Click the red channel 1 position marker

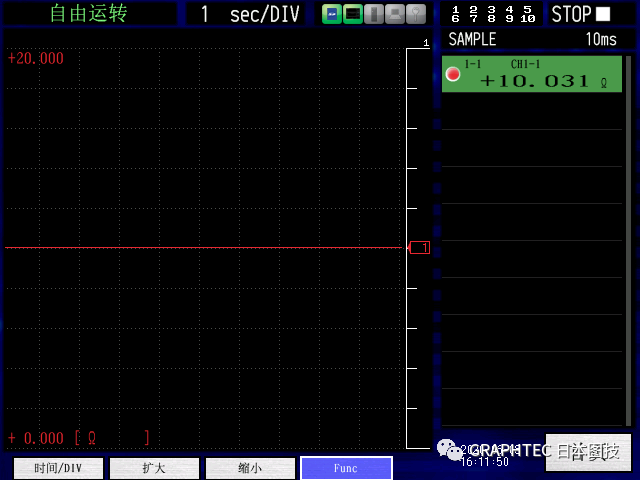(x=419, y=247)
